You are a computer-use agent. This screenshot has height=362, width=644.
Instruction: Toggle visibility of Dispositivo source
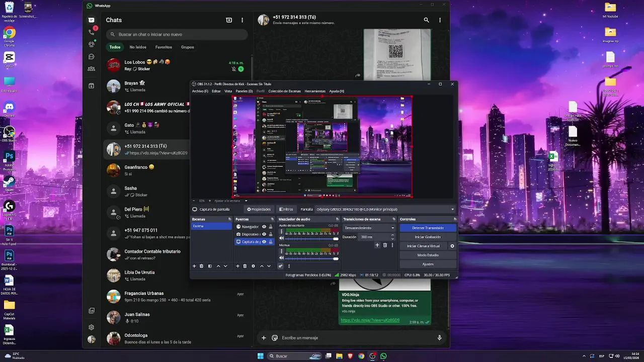264,234
